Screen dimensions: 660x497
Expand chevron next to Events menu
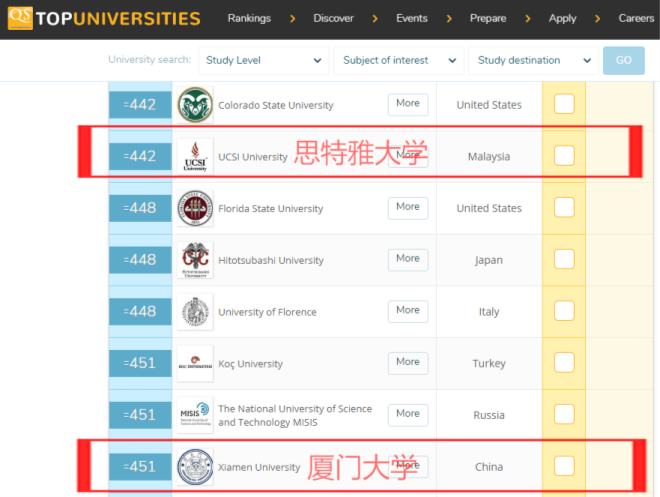(449, 19)
